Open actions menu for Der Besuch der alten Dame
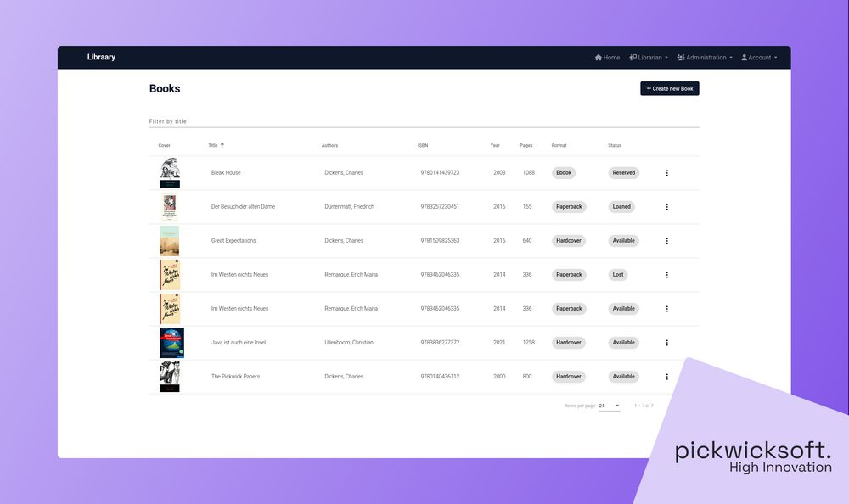849x504 pixels. 666,207
